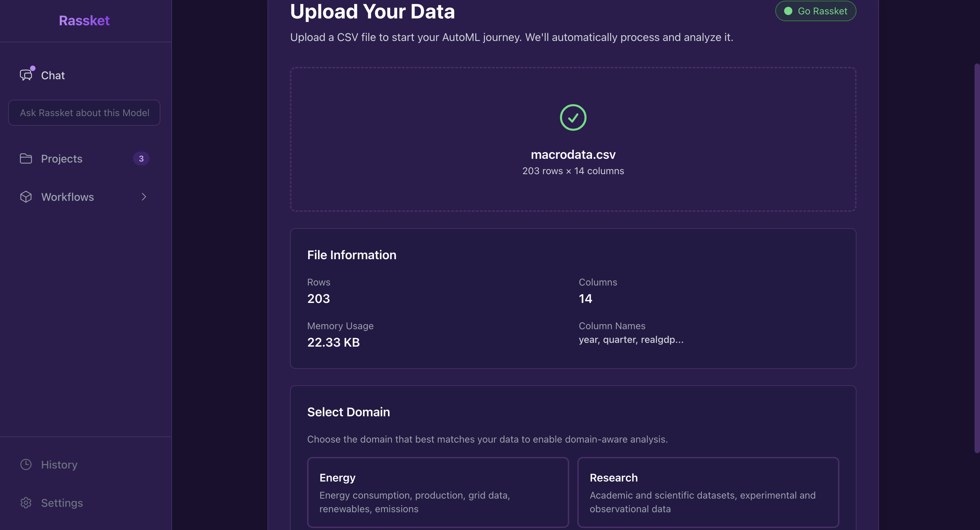The height and width of the screenshot is (530, 980).
Task: Click the macrodata.csv file name
Action: click(573, 154)
